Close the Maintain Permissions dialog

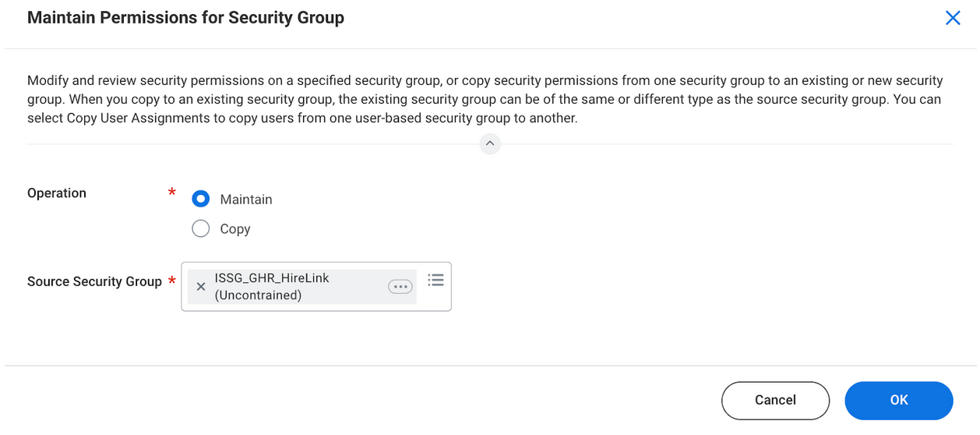pos(952,18)
